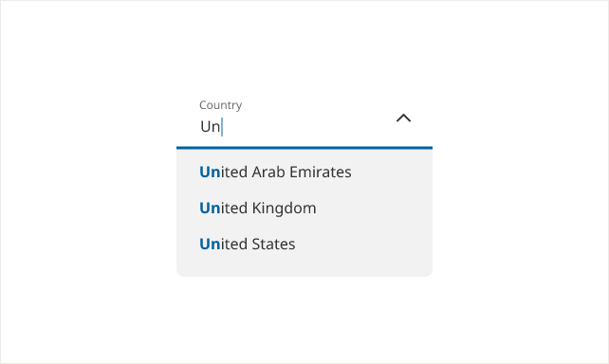Click the letter U in the input

[205, 127]
